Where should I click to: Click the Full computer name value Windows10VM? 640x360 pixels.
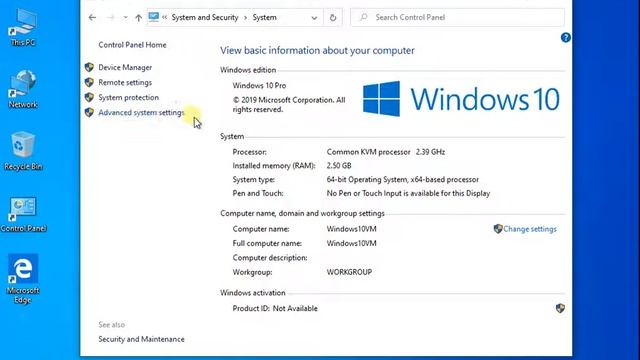pos(351,243)
